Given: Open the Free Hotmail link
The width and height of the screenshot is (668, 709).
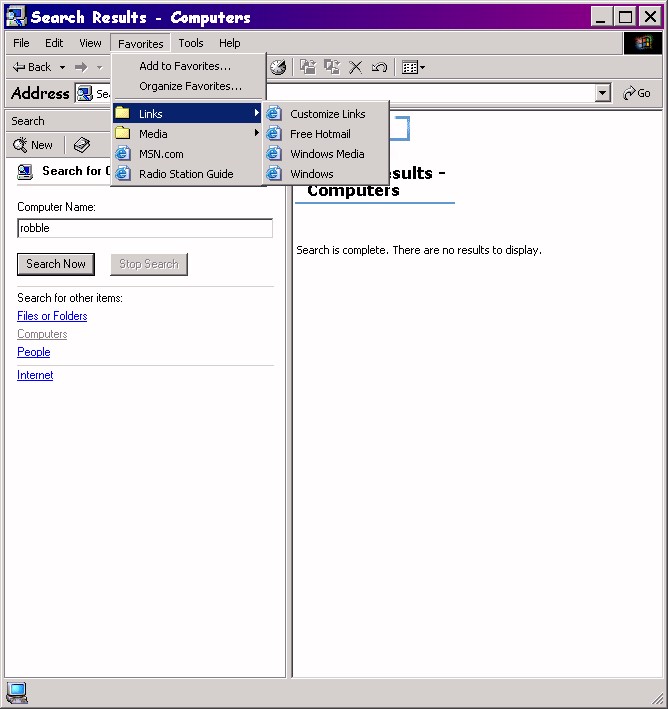Looking at the screenshot, I should [326, 134].
